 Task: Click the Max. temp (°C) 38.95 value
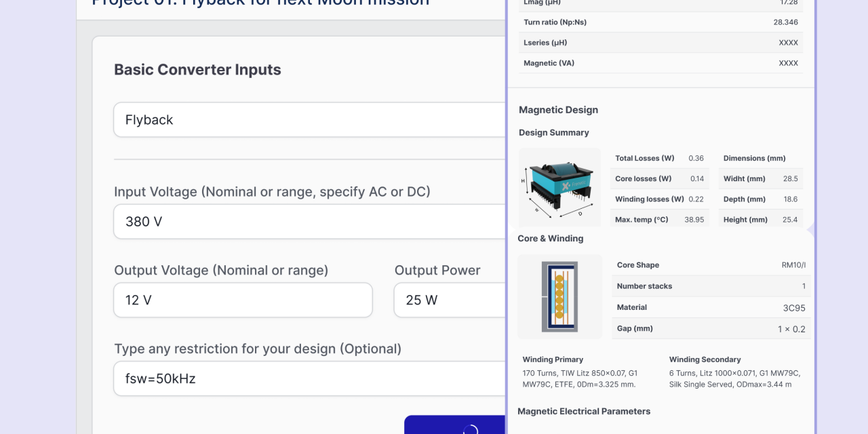click(x=694, y=219)
